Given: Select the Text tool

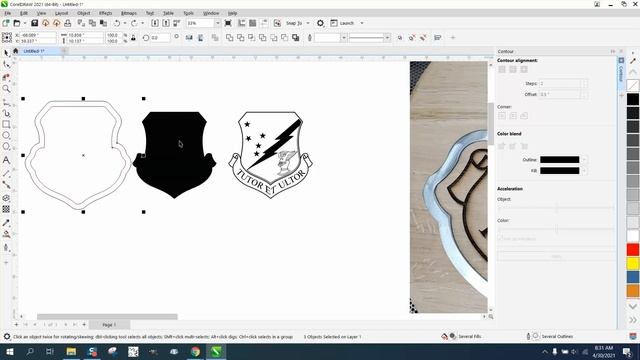Looking at the screenshot, I should pyautogui.click(x=6, y=160).
